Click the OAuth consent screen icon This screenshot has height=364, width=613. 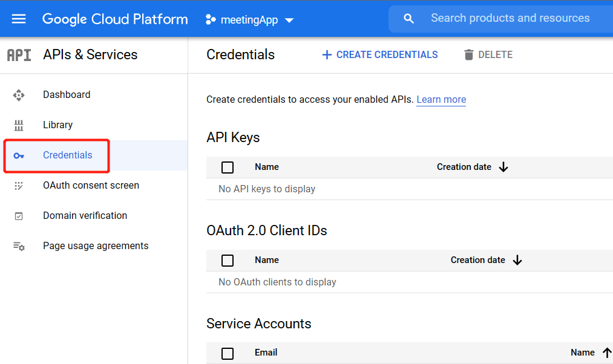(x=19, y=186)
